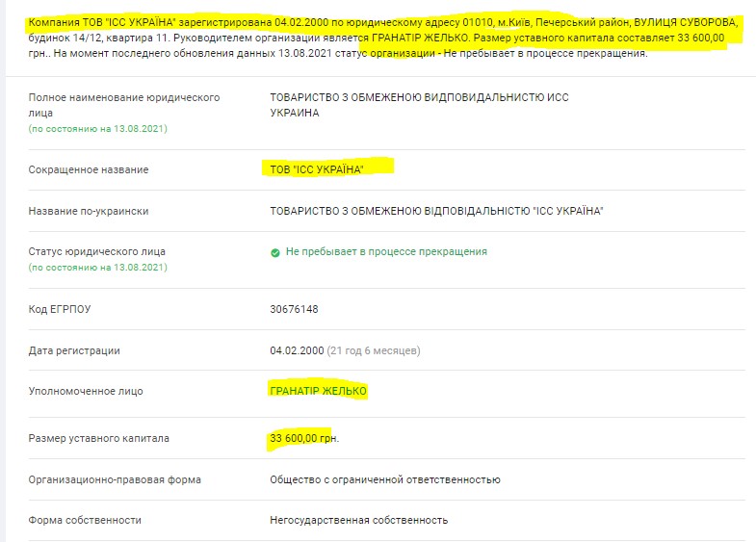Select the highlighted short name ТОВ "ІСС УКРАЇНА" in the table
This screenshot has width=756, height=542.
click(x=317, y=169)
